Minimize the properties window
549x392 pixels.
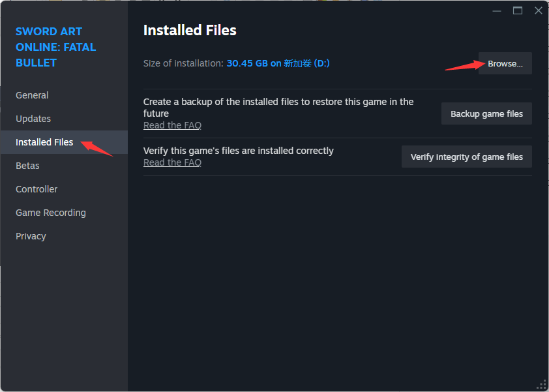pyautogui.click(x=496, y=11)
